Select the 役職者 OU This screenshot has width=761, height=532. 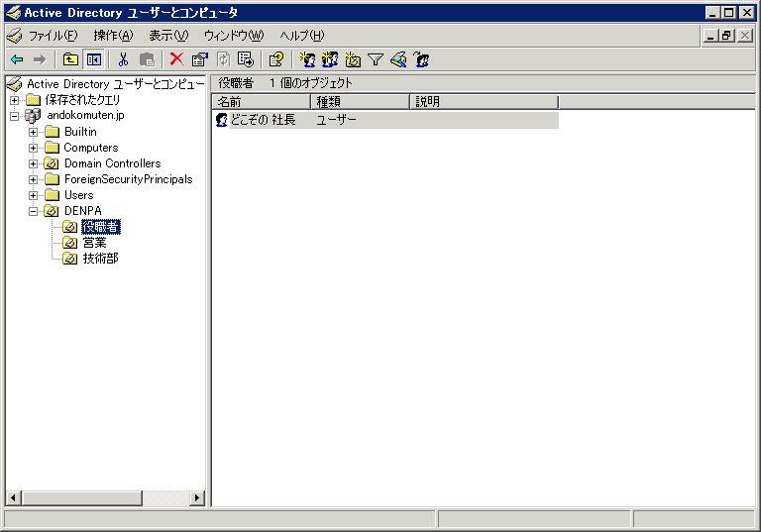point(100,227)
